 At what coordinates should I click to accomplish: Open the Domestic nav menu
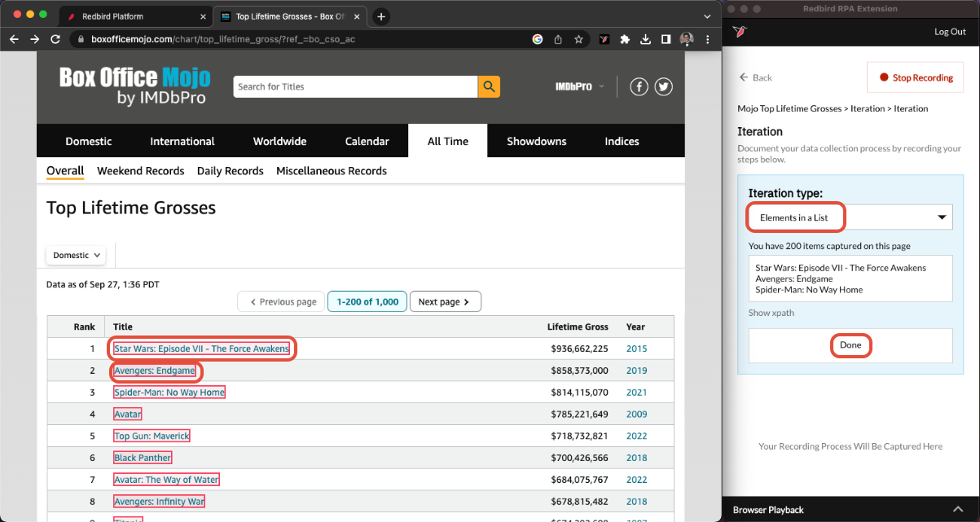[x=89, y=141]
